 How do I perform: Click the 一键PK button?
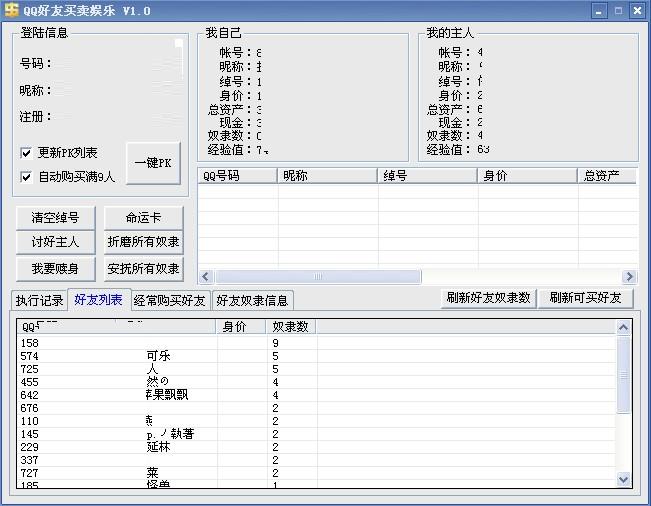[153, 163]
